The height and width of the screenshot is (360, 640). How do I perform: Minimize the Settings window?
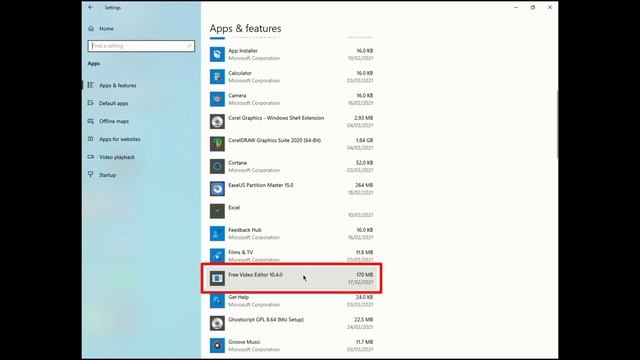[516, 7]
